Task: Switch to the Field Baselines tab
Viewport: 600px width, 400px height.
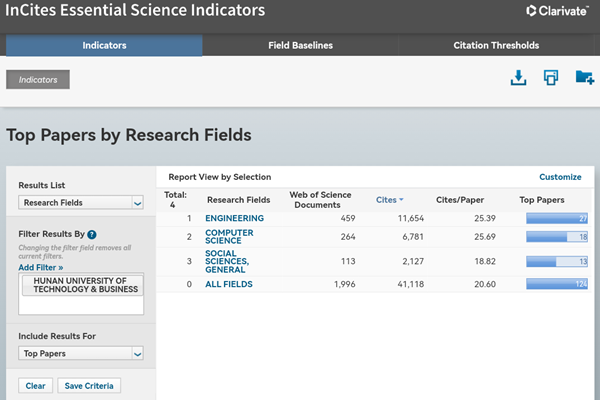Action: coord(300,45)
